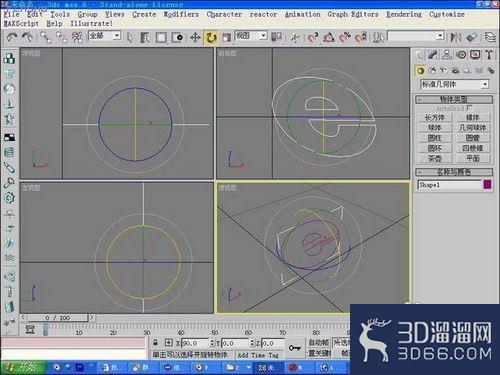Click the 四棱锥 pyramid button
This screenshot has width=500, height=375.
[x=473, y=148]
